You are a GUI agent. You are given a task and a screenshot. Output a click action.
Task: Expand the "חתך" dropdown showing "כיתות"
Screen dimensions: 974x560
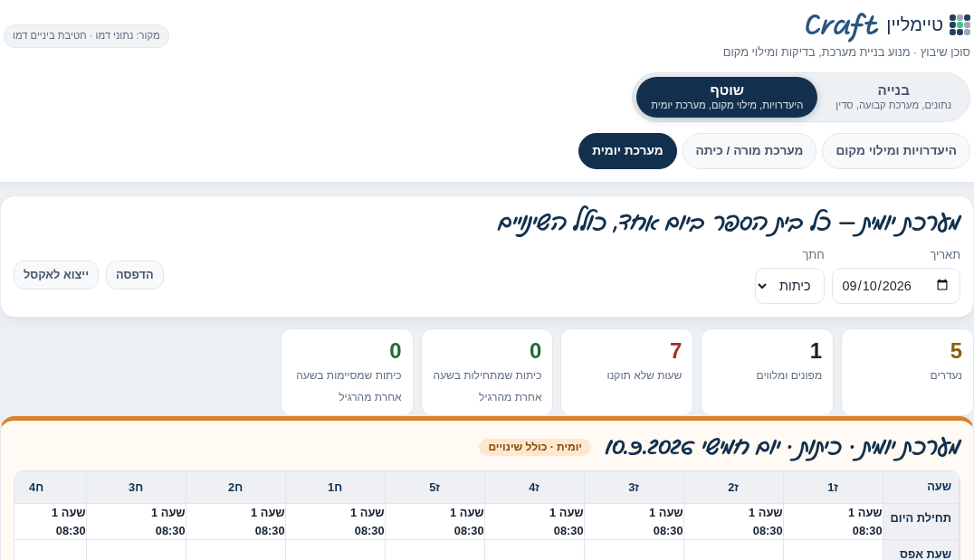pos(789,286)
